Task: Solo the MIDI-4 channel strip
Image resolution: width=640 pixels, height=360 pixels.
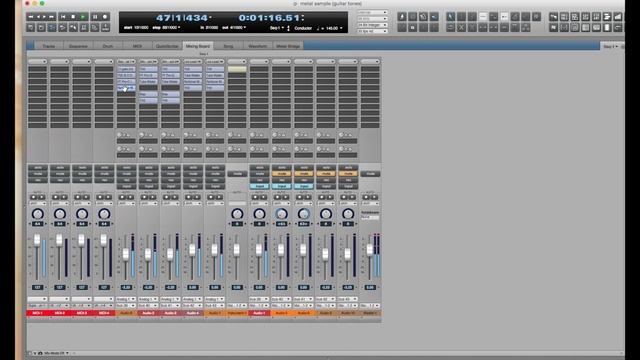Action: 104,168
